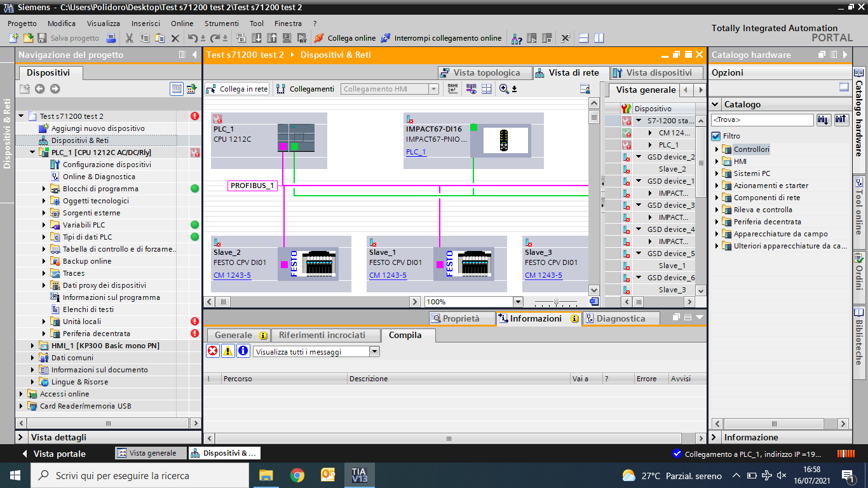Open the Visualizza tutti i messaggi dropdown
The image size is (868, 488).
[374, 351]
